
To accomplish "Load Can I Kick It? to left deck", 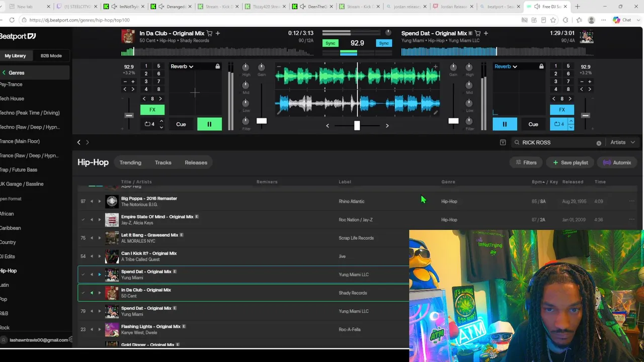I will click(92, 256).
